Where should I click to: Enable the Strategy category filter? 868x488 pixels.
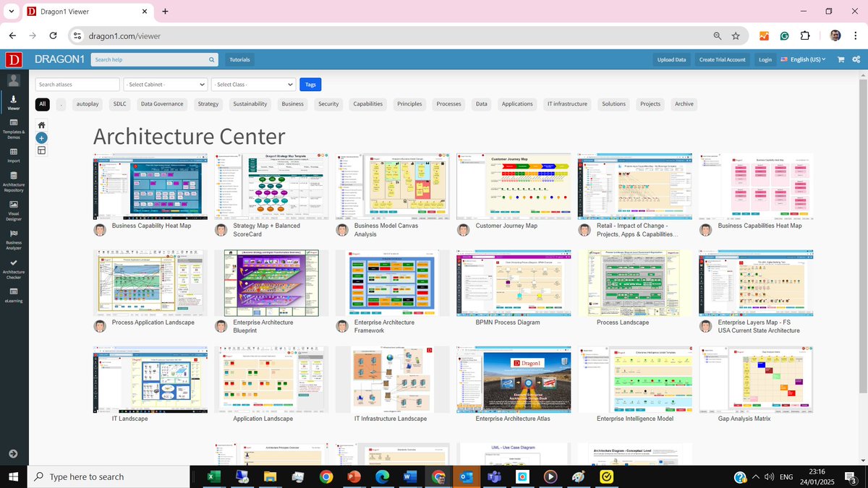pos(208,103)
